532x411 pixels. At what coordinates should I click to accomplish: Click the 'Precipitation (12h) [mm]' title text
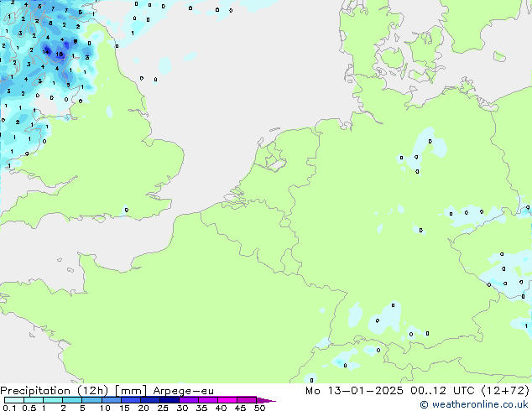[x=74, y=391]
